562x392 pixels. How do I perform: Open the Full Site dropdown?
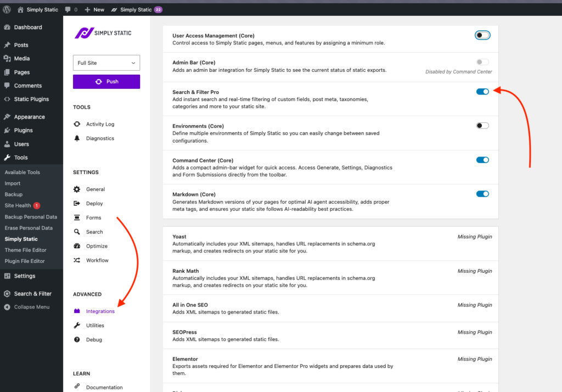[106, 63]
